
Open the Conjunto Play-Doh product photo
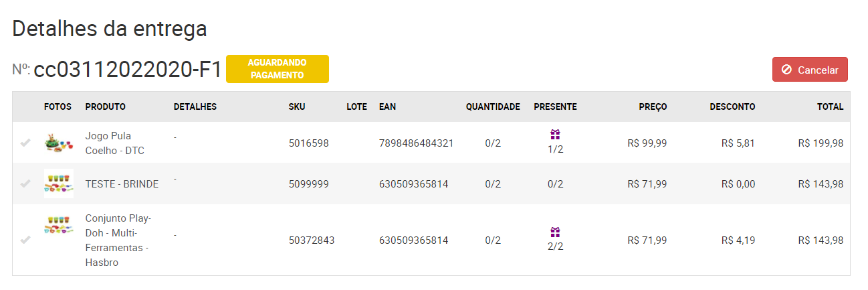pyautogui.click(x=58, y=225)
